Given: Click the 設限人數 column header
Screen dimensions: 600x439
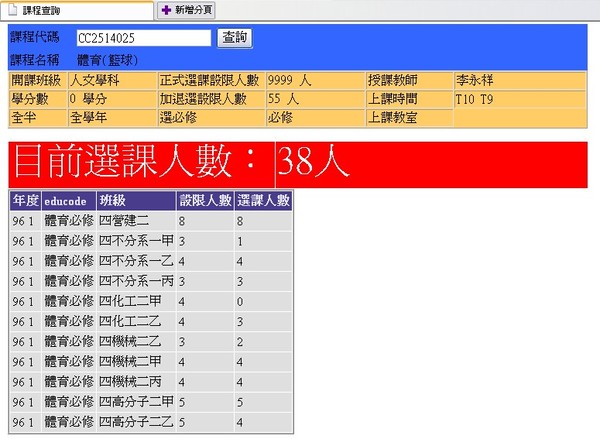Looking at the screenshot, I should (205, 201).
